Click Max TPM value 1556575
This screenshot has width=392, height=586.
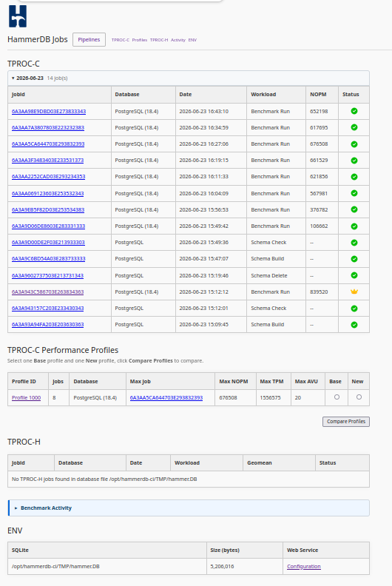pyautogui.click(x=270, y=397)
